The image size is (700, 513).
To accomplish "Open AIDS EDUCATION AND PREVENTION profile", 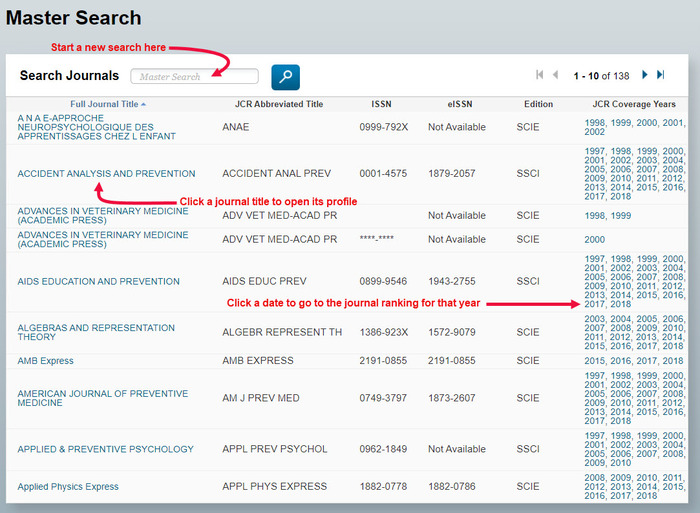I will tap(98, 282).
